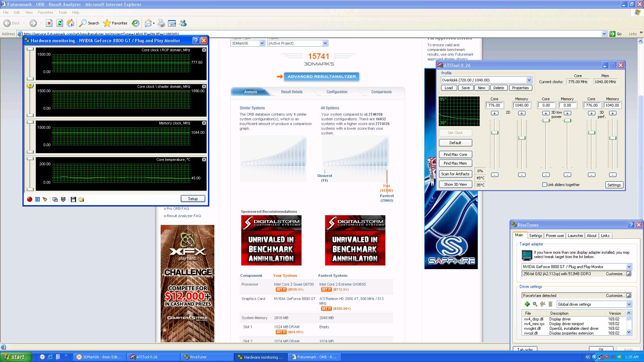Close the Core clock ROP domain graph
The width and height of the screenshot is (644, 362).
pos(204,50)
